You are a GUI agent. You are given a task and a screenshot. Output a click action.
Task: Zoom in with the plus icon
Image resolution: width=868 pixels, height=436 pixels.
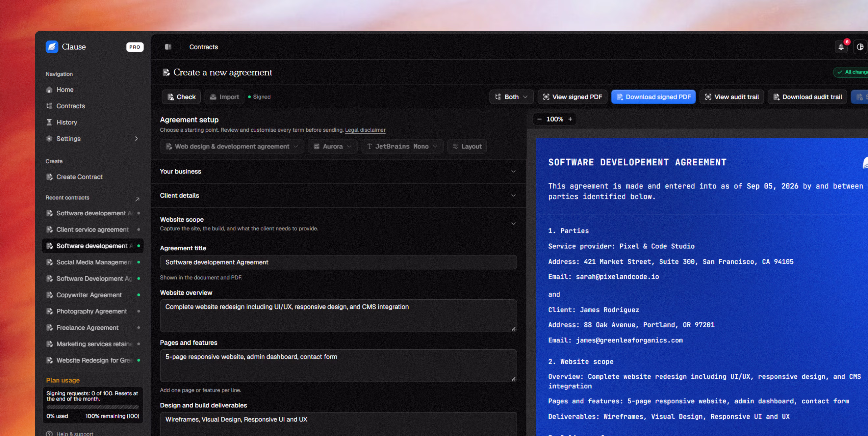pyautogui.click(x=570, y=119)
